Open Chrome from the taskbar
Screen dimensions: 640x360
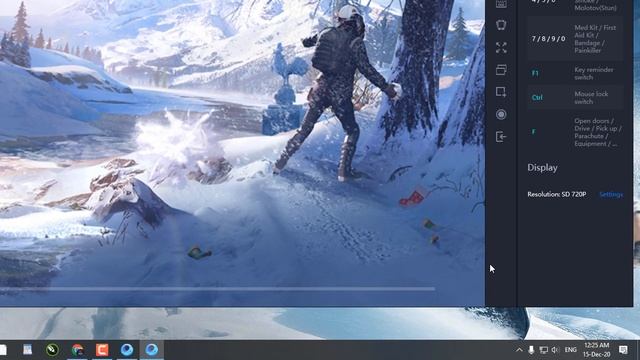coord(78,350)
